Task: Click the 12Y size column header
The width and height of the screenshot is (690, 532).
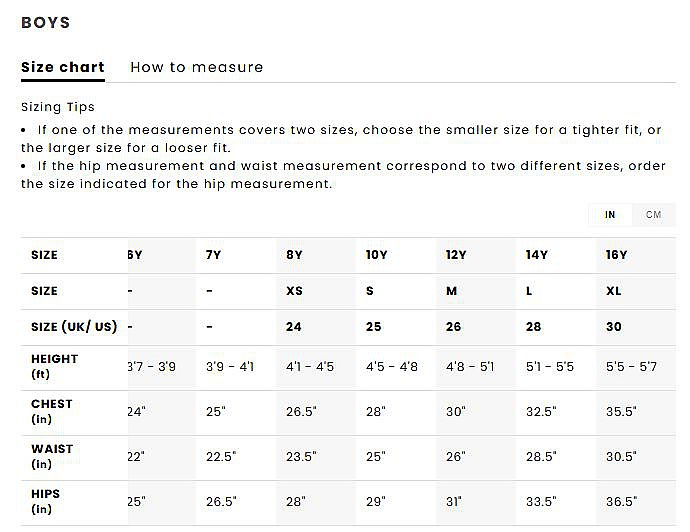Action: pyautogui.click(x=456, y=255)
